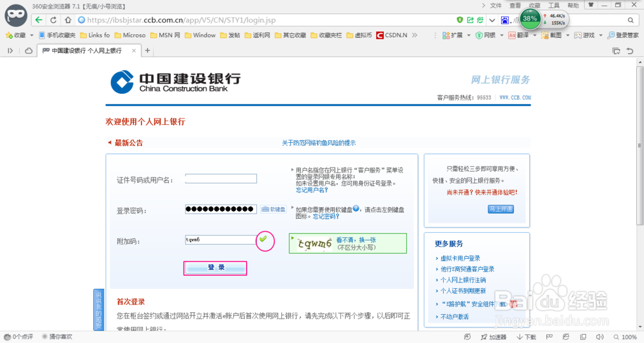Image resolution: width=644 pixels, height=343 pixels.
Task: Open the 虚拟卡用户登录 link
Action: (460, 258)
